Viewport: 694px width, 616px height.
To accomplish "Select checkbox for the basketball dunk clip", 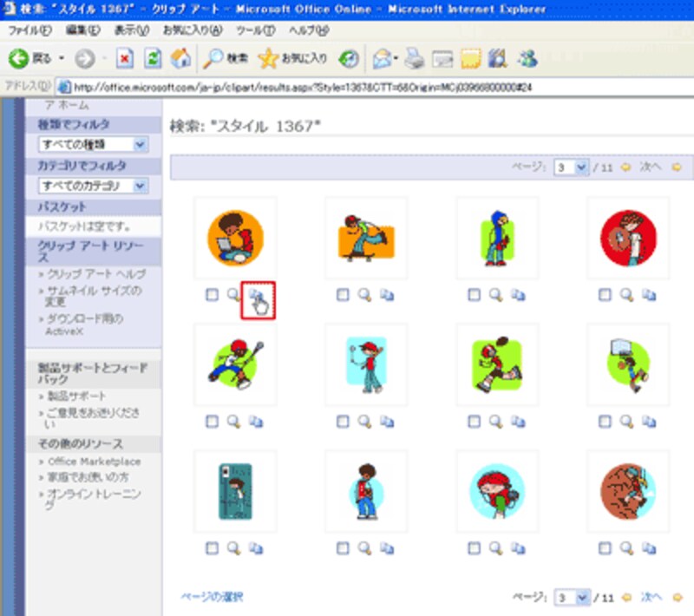I will point(605,422).
